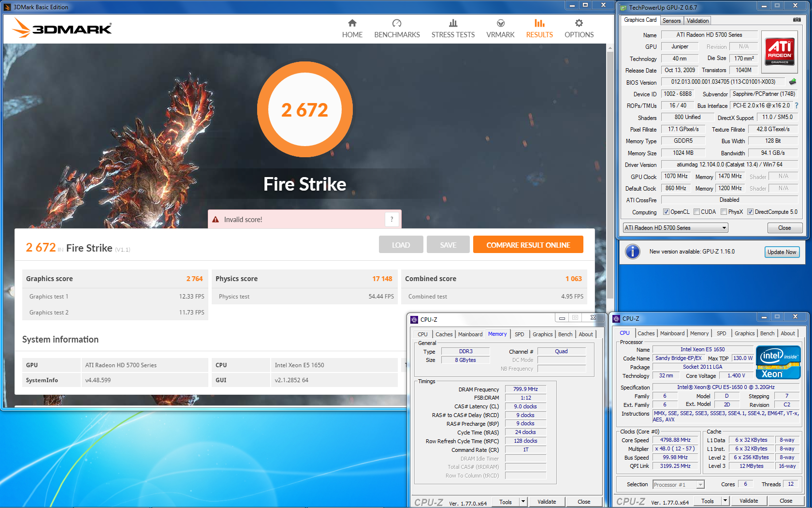Click Validate in CPU-Z CPU window
The width and height of the screenshot is (812, 508).
[x=749, y=501]
